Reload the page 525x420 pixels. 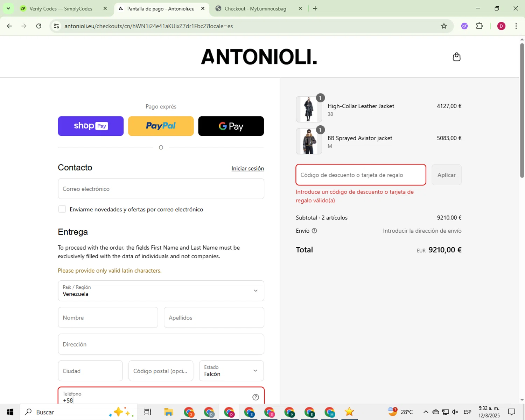[39, 26]
